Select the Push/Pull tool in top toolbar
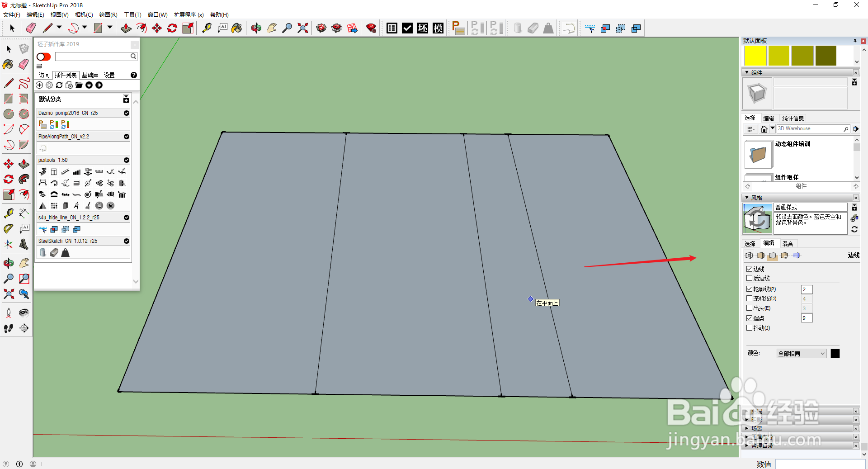 coord(126,28)
